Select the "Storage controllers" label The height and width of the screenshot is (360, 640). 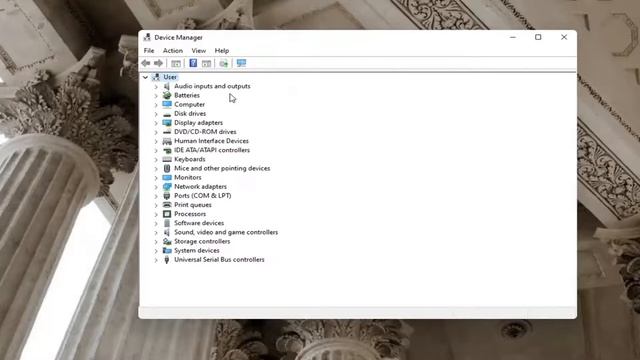coord(202,241)
